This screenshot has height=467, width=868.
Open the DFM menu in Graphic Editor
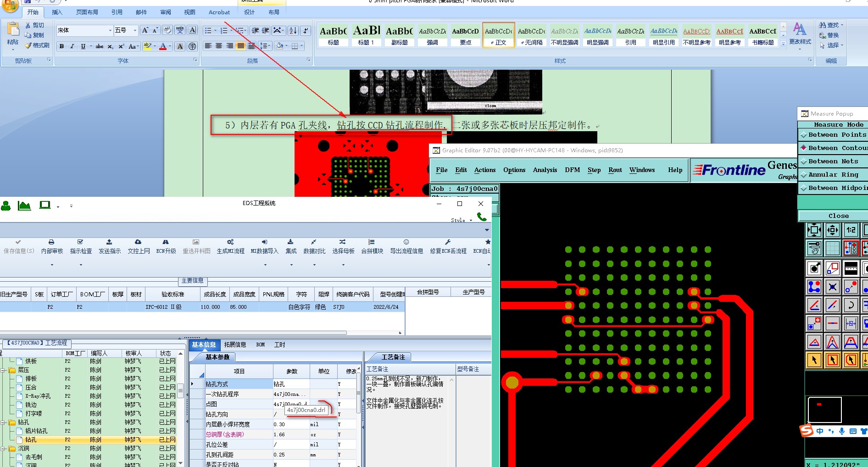[572, 170]
